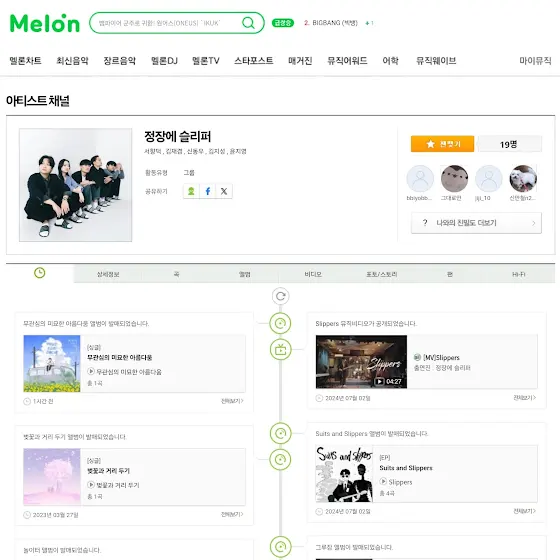560x560 pixels.
Task: Open Slippers music video thumbnail
Action: pyautogui.click(x=361, y=362)
